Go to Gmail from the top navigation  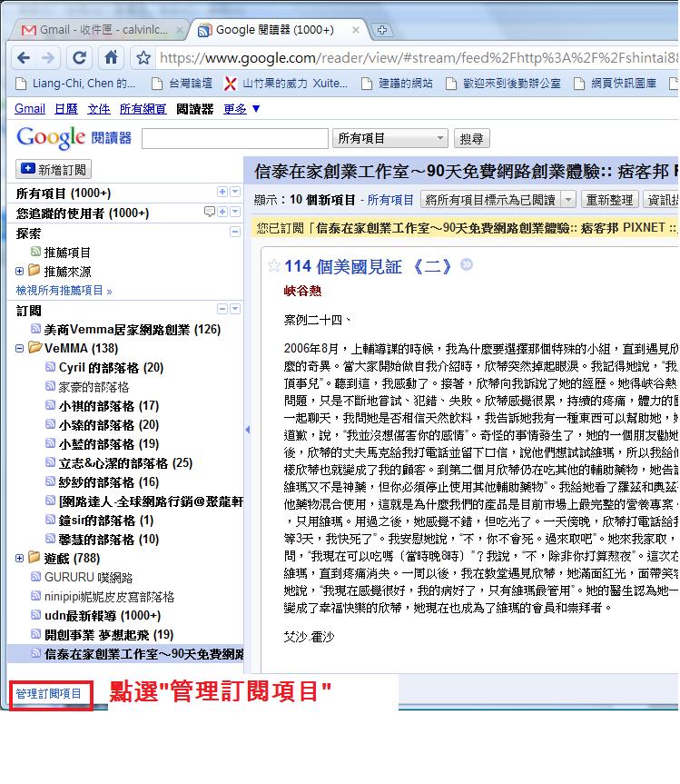[x=30, y=108]
